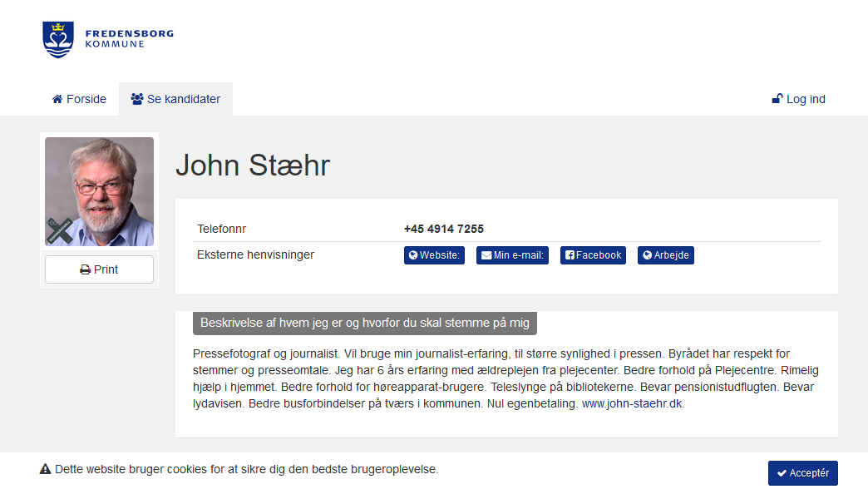Click the globe icon on Website button

[412, 255]
